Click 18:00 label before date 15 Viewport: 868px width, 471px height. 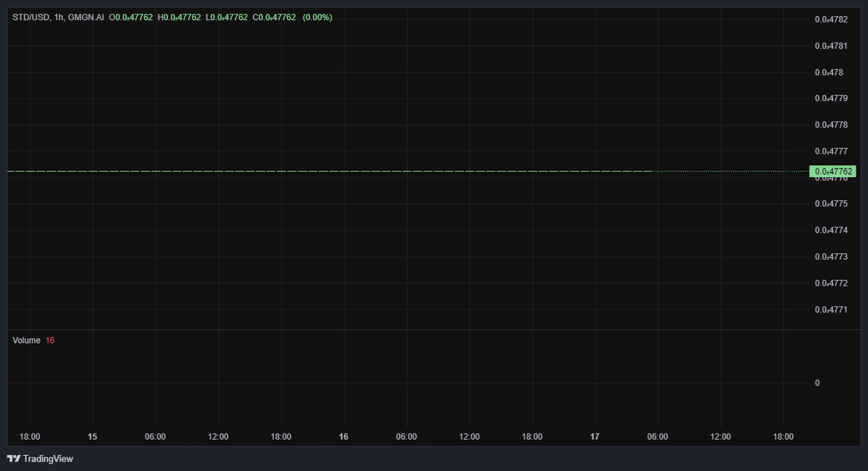pyautogui.click(x=30, y=437)
